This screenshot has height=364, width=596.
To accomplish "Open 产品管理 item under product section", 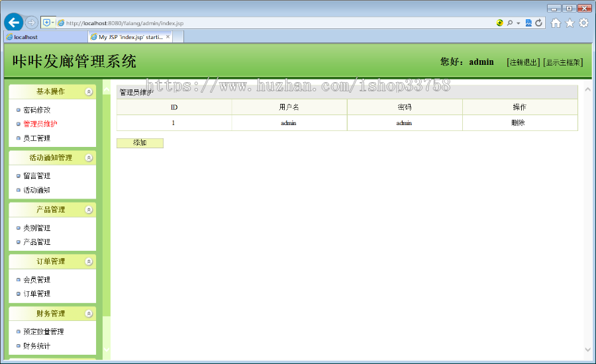I will [37, 242].
